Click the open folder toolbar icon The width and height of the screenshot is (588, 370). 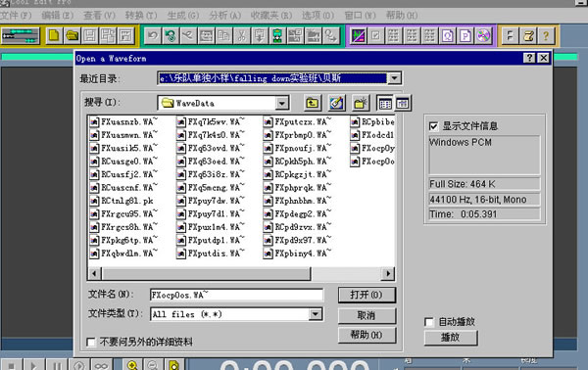click(72, 36)
